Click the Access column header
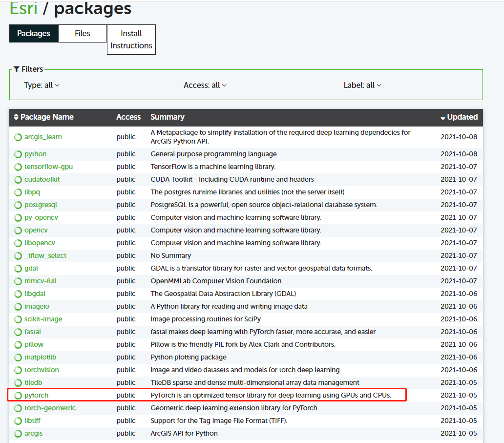Viewport: 504px width, 443px height. coord(128,117)
